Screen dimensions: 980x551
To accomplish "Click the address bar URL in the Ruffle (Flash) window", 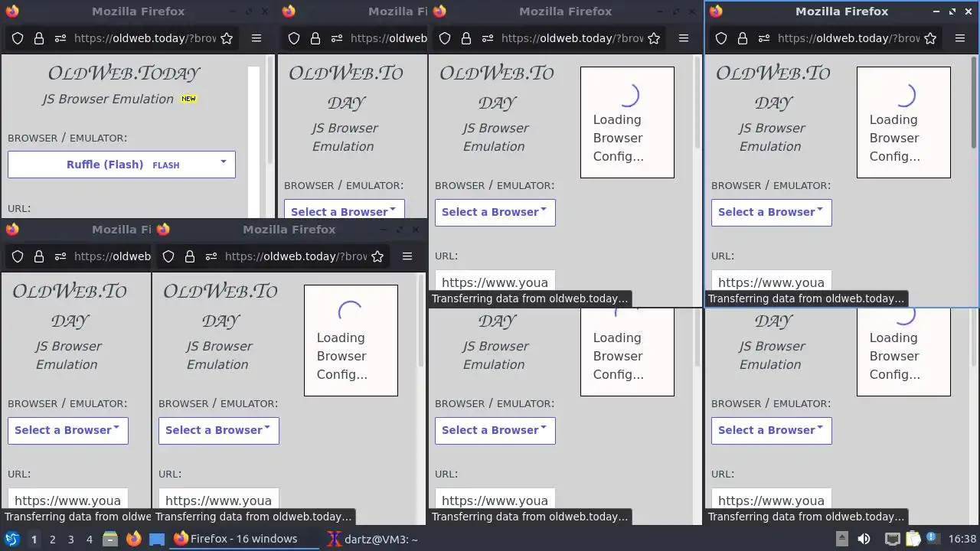I will click(x=145, y=38).
